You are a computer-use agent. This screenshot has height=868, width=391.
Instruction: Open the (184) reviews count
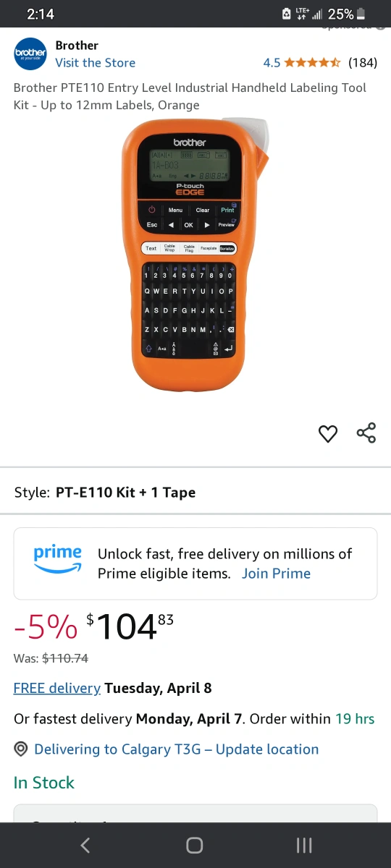coord(363,63)
